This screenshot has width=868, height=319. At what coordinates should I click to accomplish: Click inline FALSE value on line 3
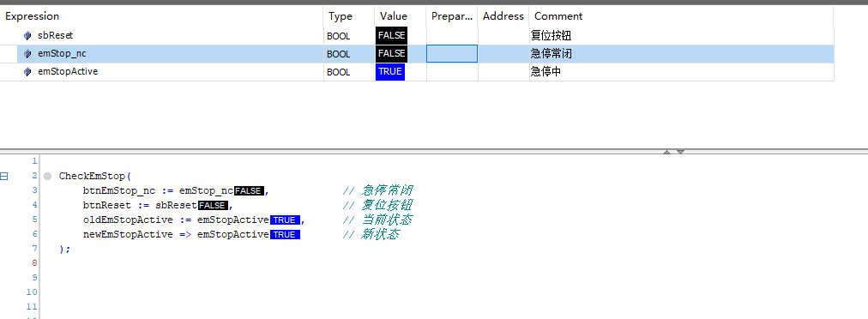coord(249,190)
